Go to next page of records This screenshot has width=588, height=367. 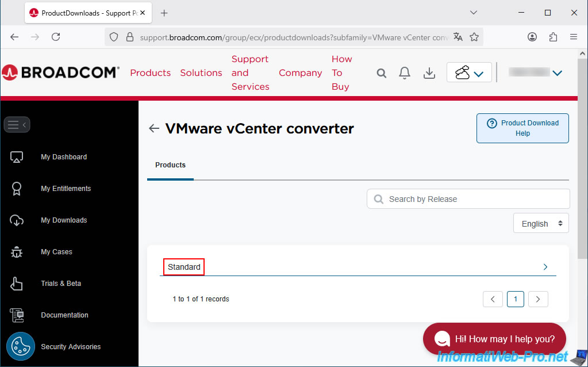coord(538,299)
